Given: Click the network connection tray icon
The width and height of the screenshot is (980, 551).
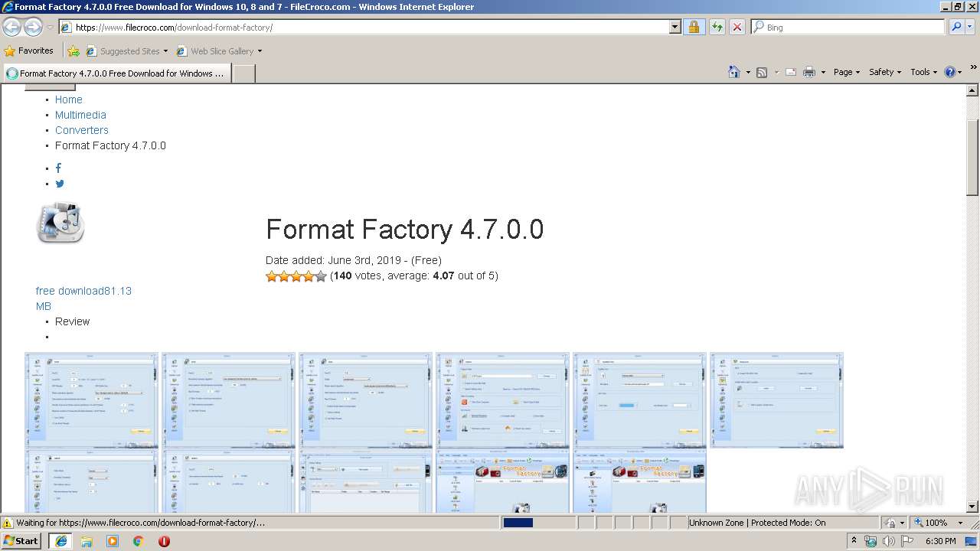Looking at the screenshot, I should click(871, 541).
